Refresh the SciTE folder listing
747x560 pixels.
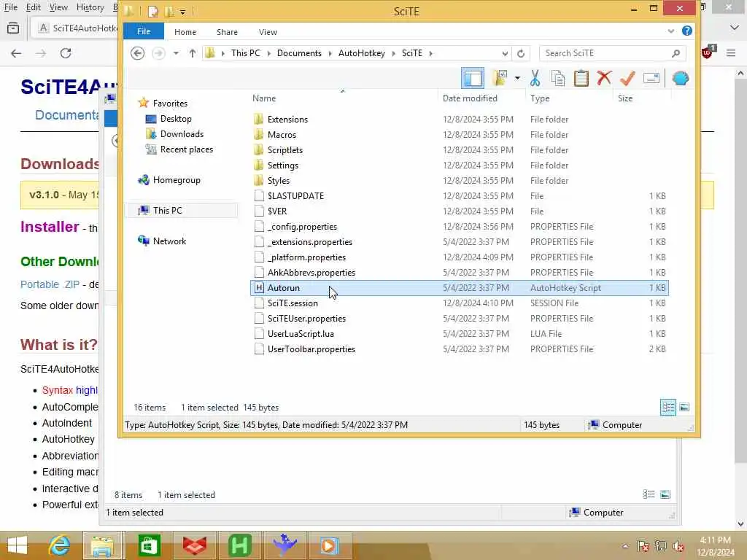[x=521, y=53]
